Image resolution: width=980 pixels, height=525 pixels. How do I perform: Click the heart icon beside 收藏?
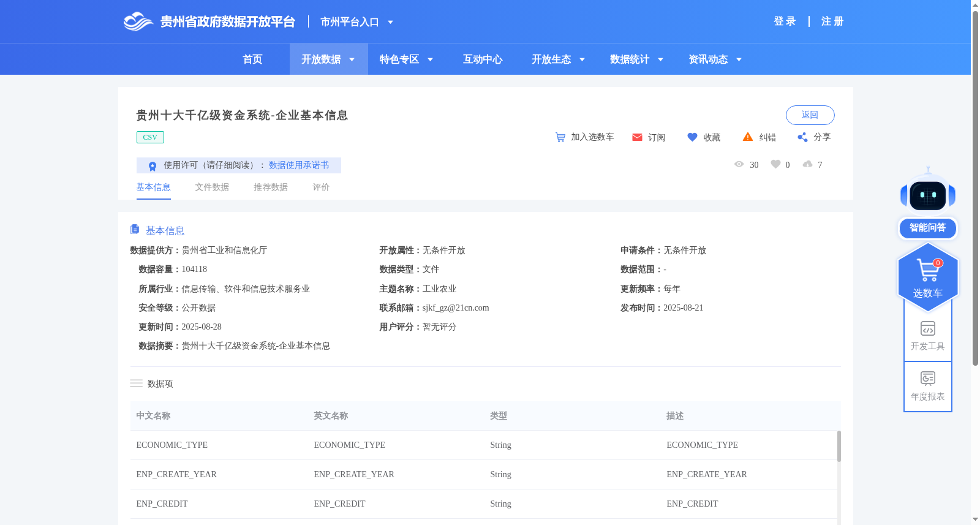(x=692, y=137)
